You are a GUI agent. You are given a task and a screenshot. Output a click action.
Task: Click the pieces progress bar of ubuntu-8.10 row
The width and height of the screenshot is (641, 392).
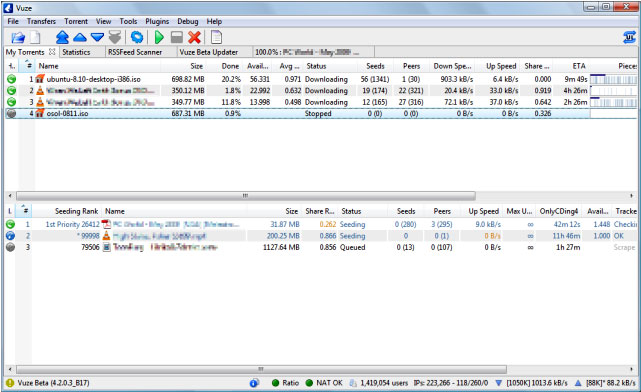point(613,79)
